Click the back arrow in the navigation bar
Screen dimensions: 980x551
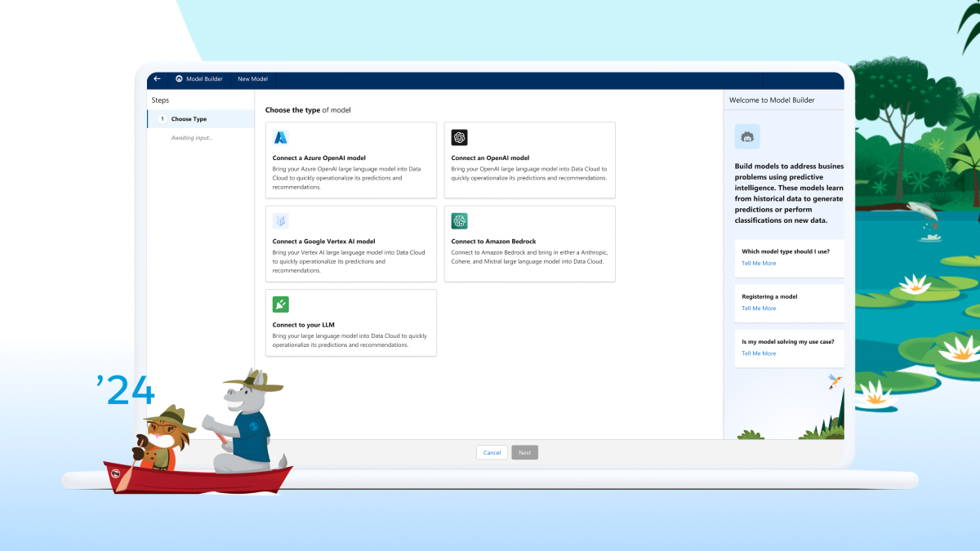156,79
